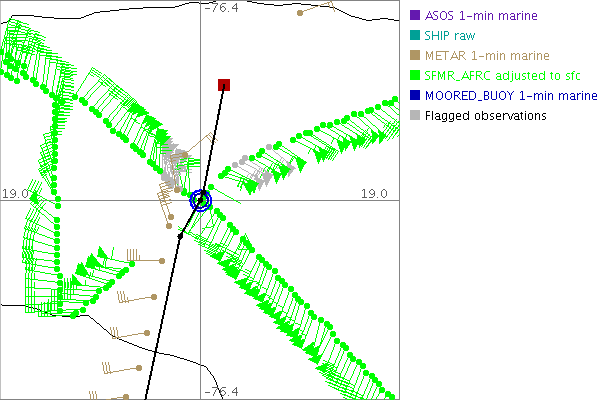Screen dimensions: 600x400
Task: Select the 'Flagged observations' legend label
Action: (485, 116)
